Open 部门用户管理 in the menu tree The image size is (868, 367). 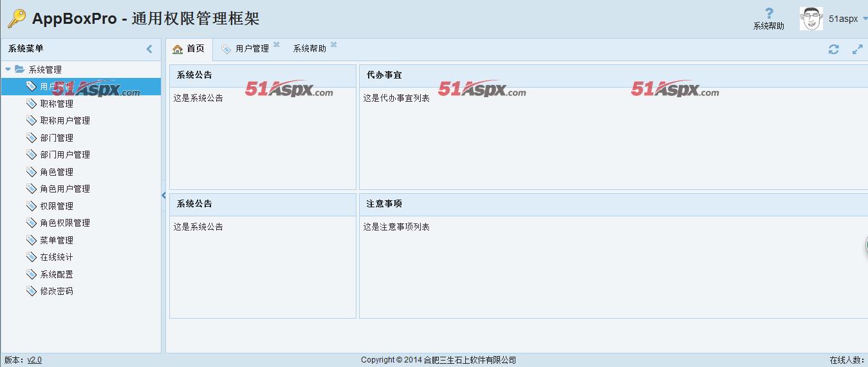(65, 155)
